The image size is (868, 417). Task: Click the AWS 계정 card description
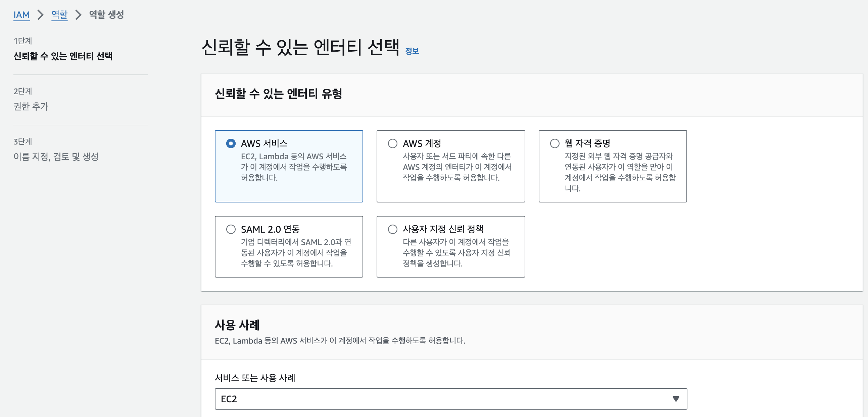click(x=457, y=167)
